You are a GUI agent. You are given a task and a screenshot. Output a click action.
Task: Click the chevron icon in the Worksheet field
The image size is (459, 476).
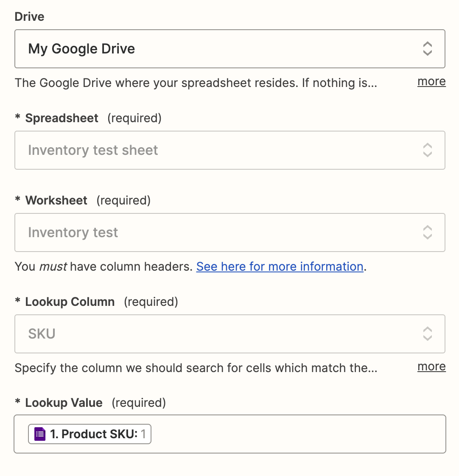pos(427,232)
